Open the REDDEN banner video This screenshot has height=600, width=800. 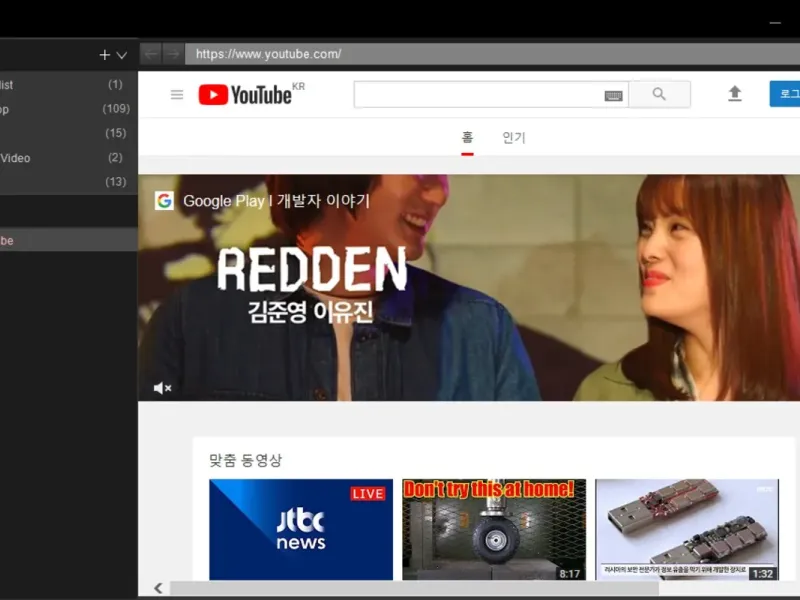coord(469,287)
